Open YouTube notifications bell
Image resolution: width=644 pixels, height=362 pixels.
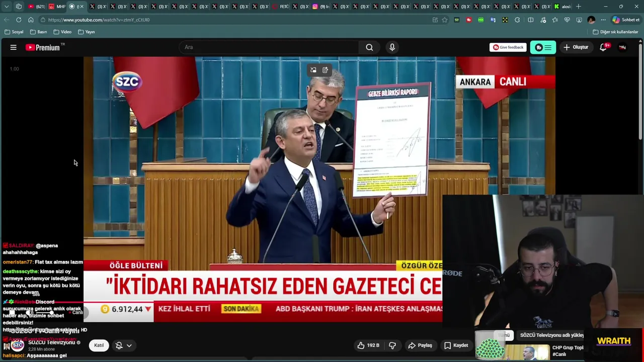coord(603,47)
